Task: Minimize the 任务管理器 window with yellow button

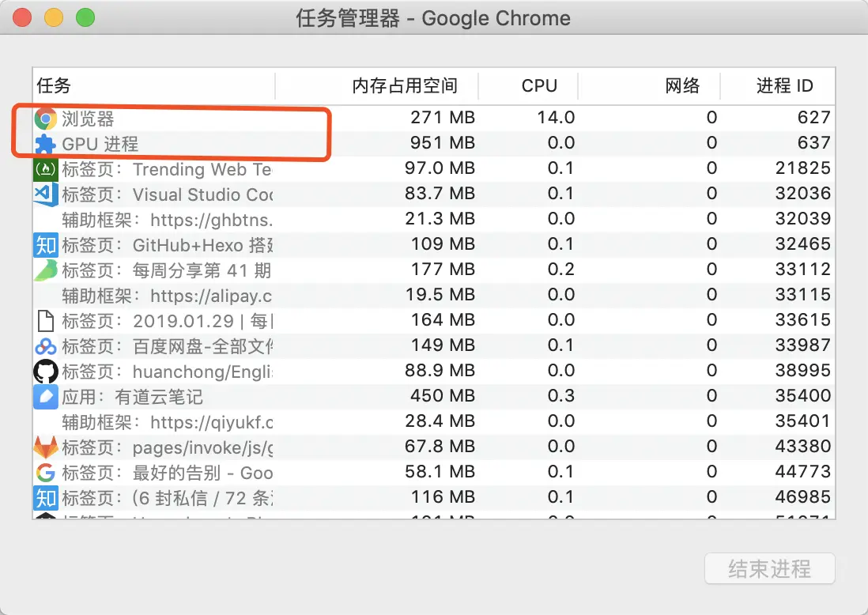Action: click(54, 17)
